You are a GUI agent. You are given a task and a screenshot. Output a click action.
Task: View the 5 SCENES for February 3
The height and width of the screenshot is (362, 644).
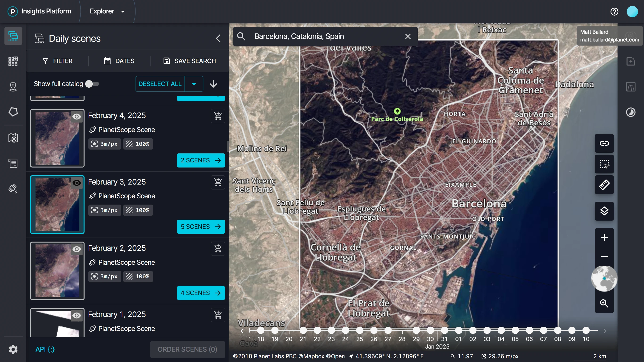pyautogui.click(x=201, y=226)
